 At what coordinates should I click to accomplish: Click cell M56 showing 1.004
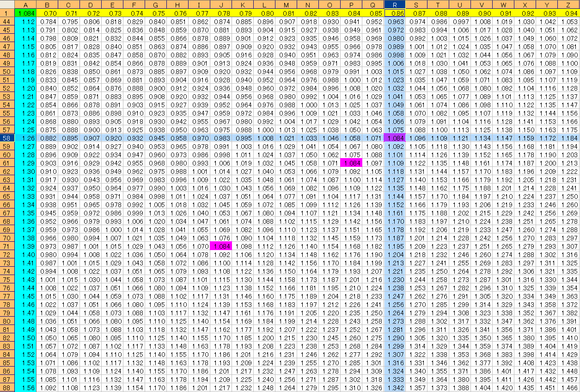click(286, 122)
